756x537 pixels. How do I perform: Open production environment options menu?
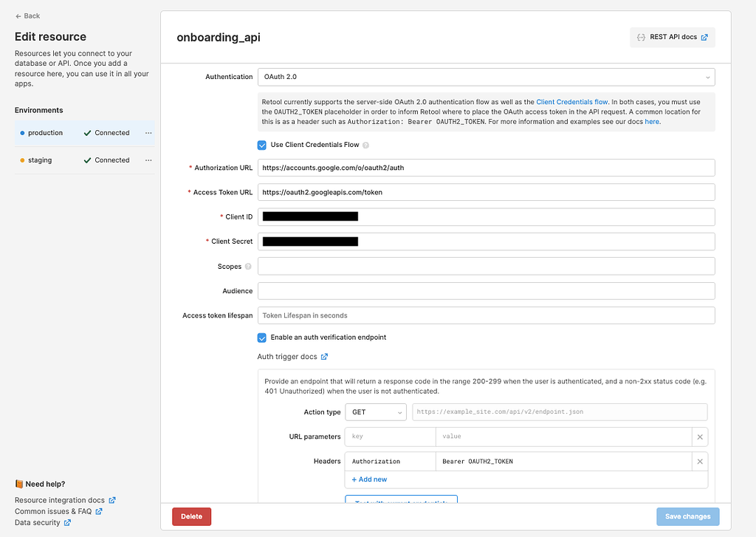click(x=148, y=133)
